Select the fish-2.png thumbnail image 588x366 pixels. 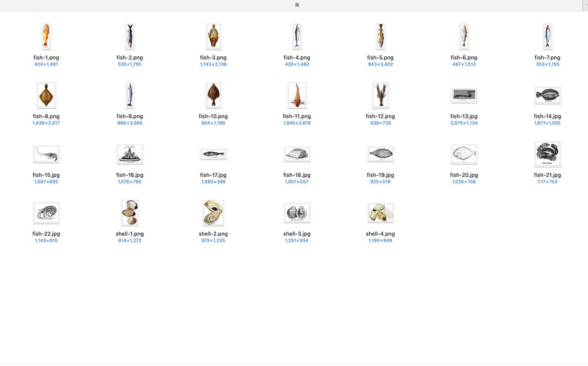[x=130, y=36]
